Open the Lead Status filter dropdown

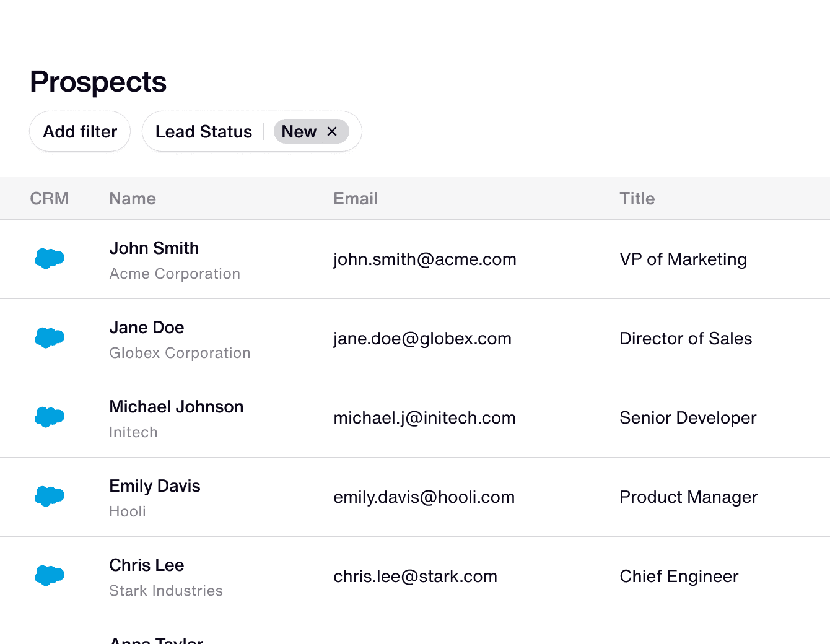(x=203, y=131)
